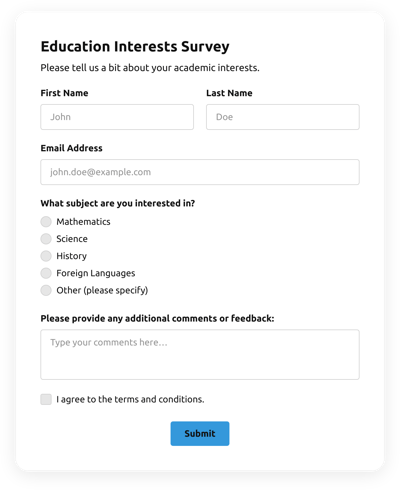Image resolution: width=400 pixels, height=490 pixels.
Task: Click inside the additional comments textarea
Action: click(200, 355)
